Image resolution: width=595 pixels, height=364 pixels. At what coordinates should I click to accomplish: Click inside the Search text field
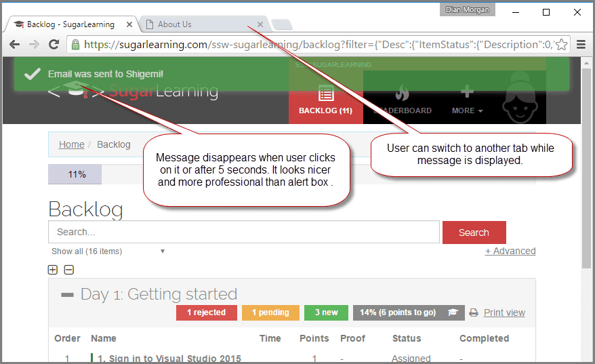tap(243, 232)
